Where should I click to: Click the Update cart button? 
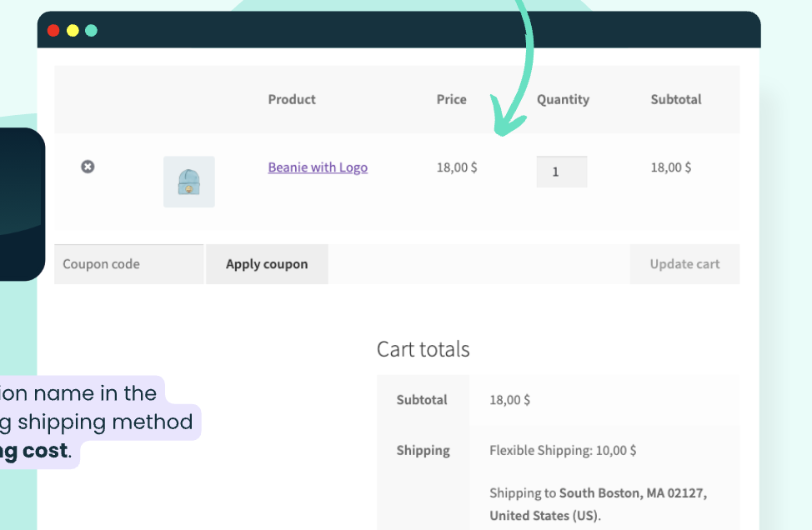coord(684,264)
